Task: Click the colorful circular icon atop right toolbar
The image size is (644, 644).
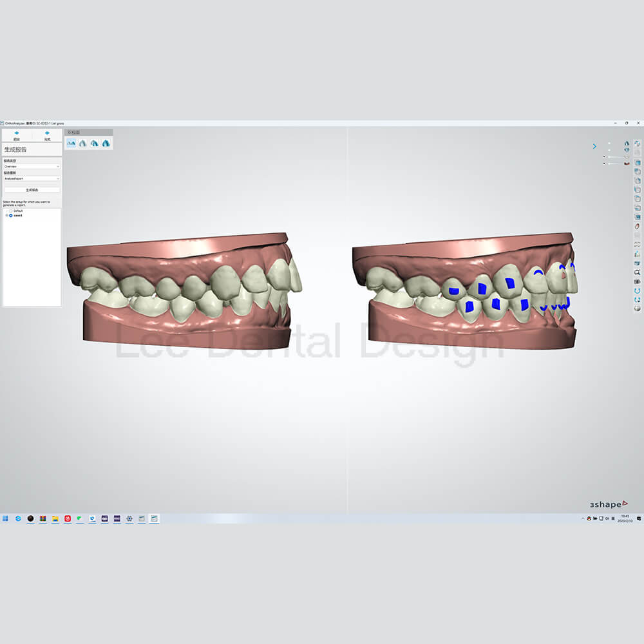Action: tap(637, 144)
